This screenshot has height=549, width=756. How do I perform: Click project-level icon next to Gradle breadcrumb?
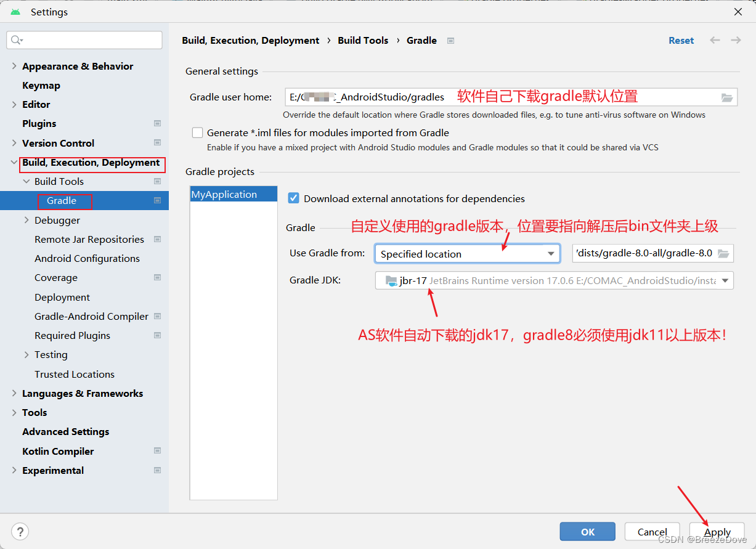(x=450, y=41)
